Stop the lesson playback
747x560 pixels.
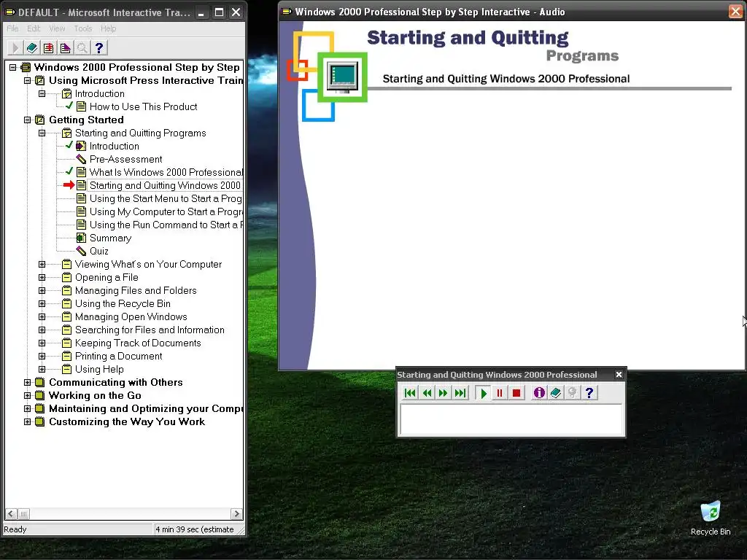pyautogui.click(x=516, y=393)
